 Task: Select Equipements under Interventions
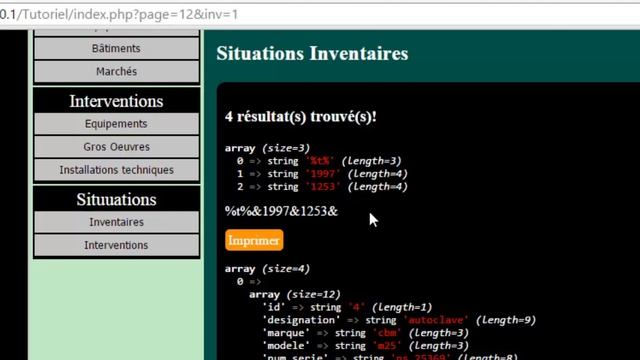[x=116, y=124]
